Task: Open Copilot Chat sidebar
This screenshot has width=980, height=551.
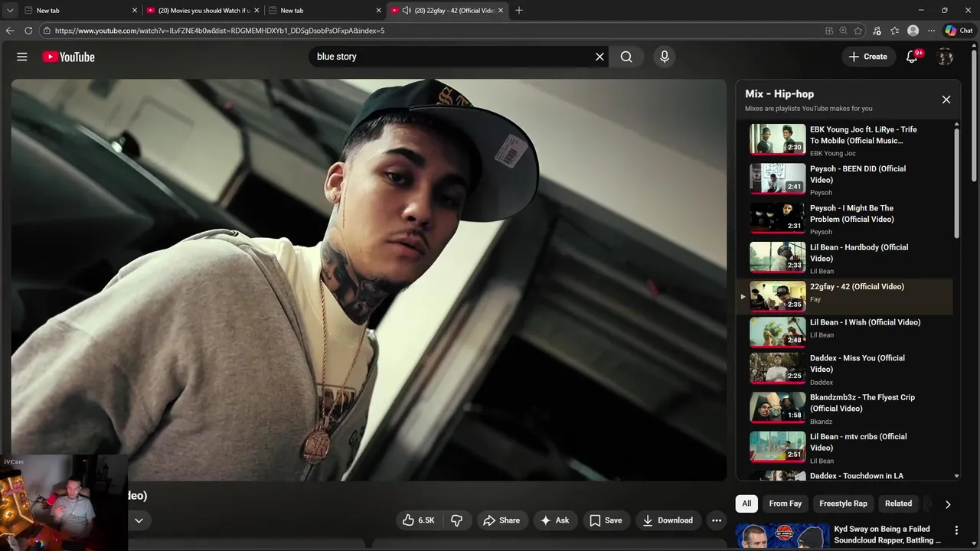Action: [959, 31]
